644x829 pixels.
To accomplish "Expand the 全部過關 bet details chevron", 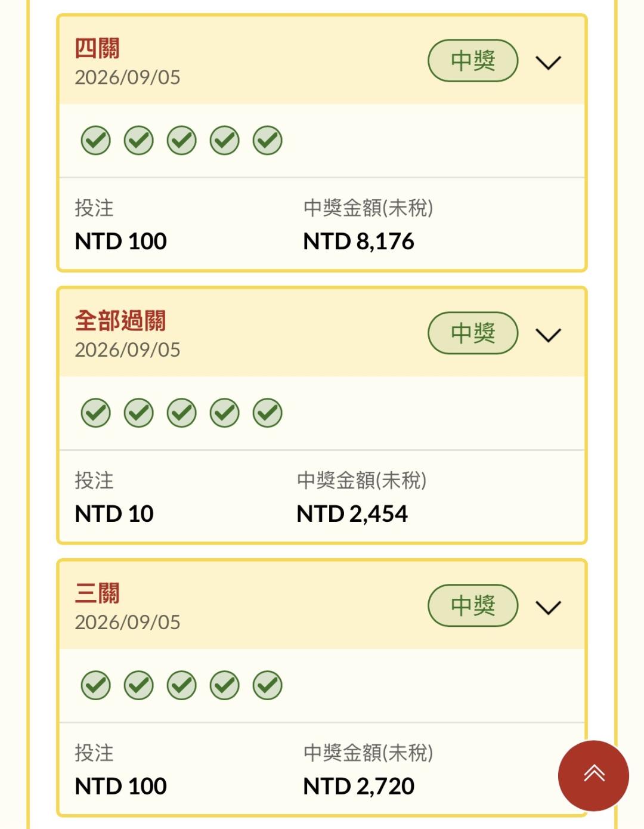I will tap(549, 335).
